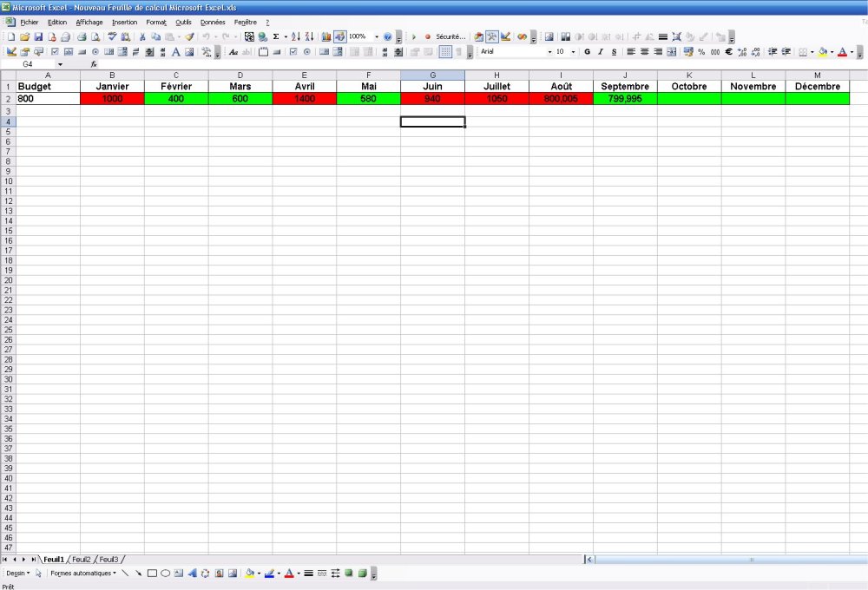Switch to the Feuil2 sheet tab
868x590 pixels.
point(82,560)
